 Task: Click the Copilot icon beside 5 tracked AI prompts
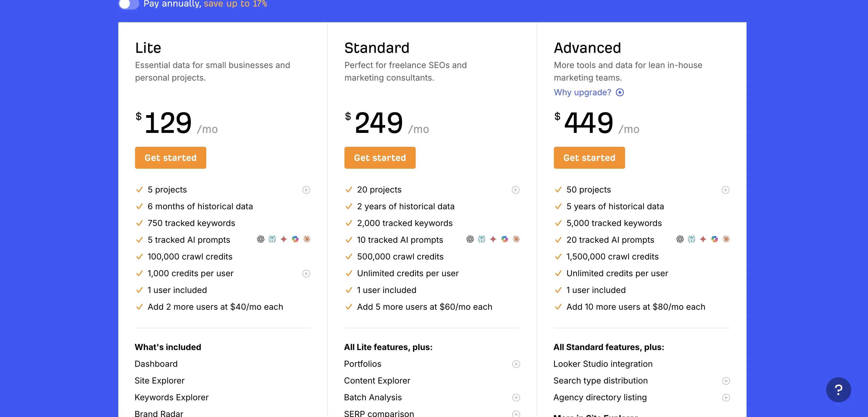(295, 239)
